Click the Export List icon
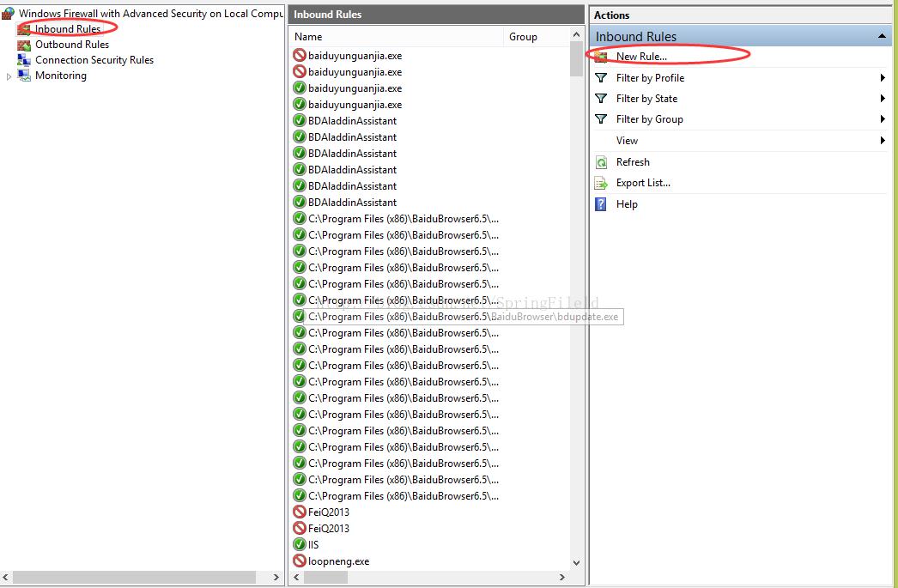 pos(601,183)
